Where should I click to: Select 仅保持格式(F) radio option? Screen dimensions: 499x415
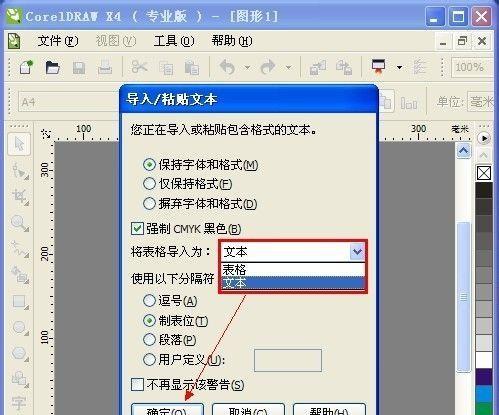[188, 184]
